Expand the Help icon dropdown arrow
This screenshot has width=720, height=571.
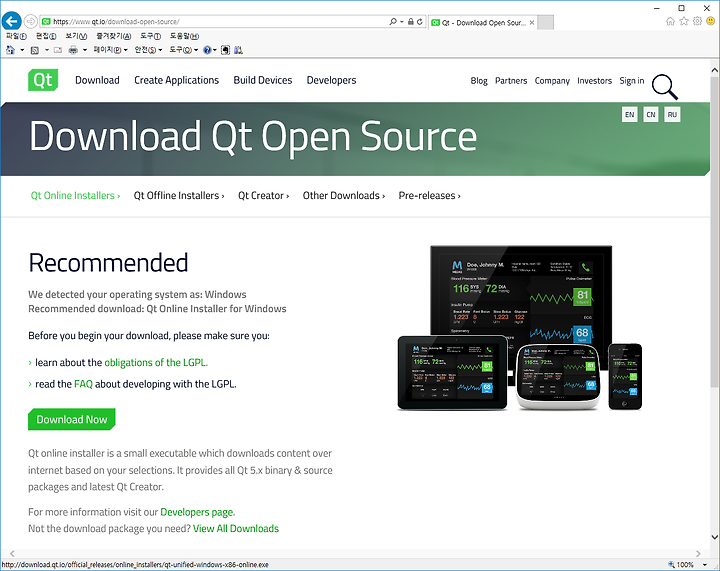point(214,50)
